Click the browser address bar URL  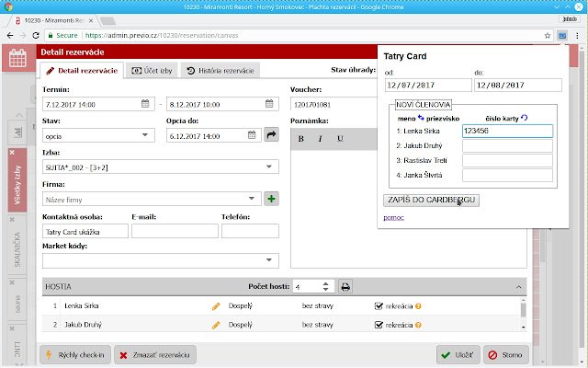(x=162, y=35)
